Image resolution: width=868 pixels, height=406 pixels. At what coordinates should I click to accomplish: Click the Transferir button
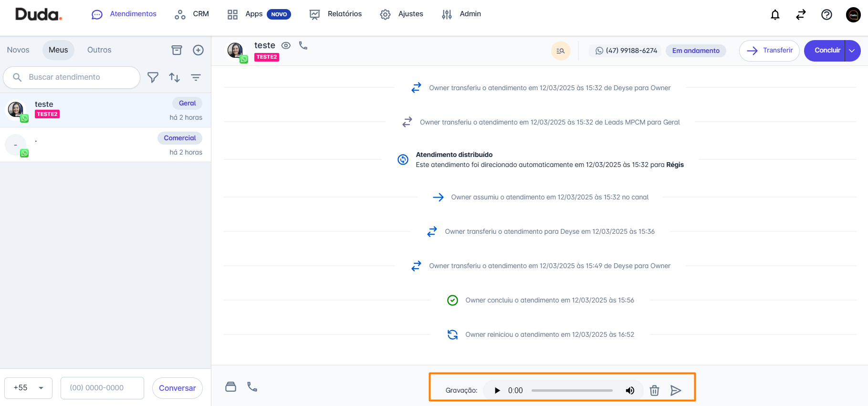[769, 51]
